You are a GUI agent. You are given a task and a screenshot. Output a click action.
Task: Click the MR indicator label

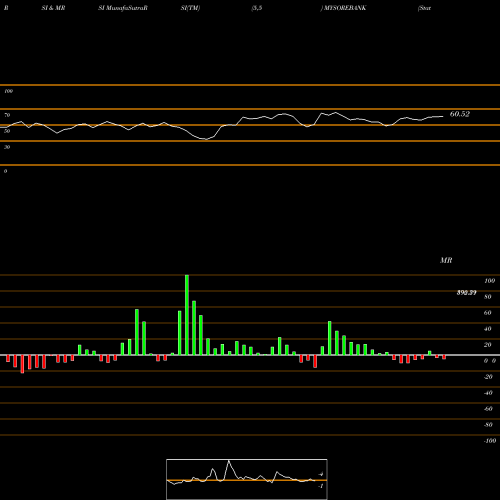click(x=446, y=260)
